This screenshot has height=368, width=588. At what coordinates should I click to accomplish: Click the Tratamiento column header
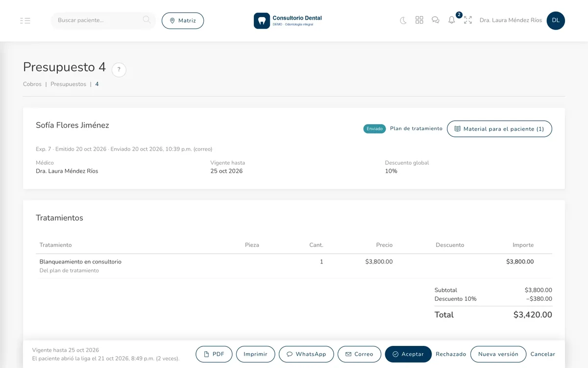pyautogui.click(x=56, y=245)
